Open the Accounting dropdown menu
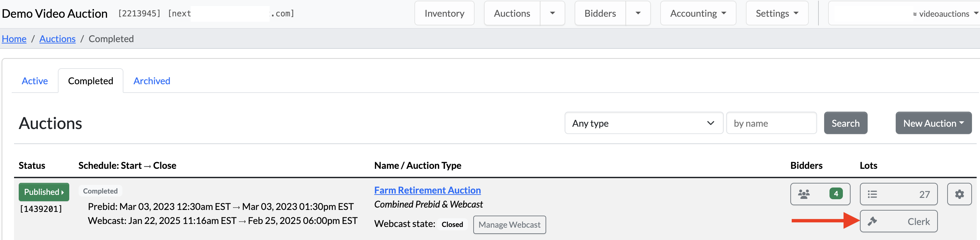 click(698, 13)
